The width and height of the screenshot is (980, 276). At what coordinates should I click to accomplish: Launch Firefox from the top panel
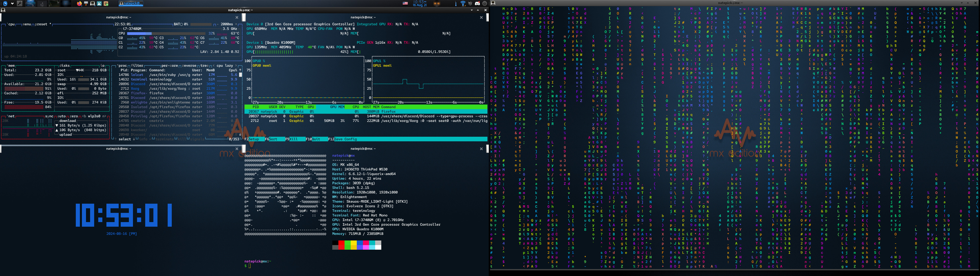(x=79, y=3)
